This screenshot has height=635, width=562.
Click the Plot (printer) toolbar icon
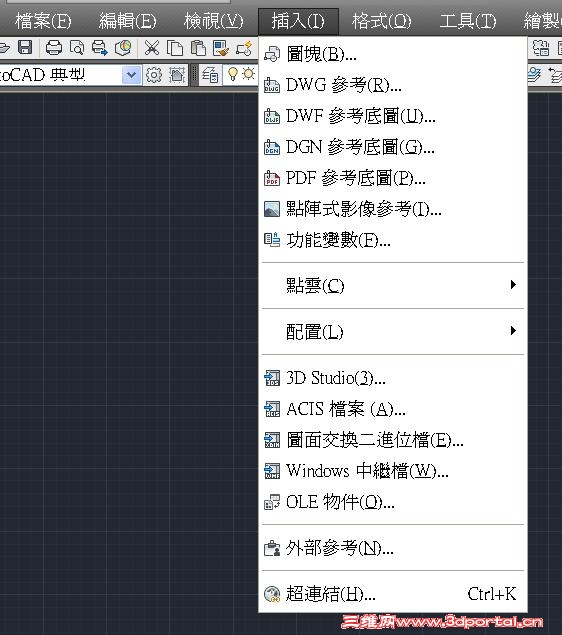click(54, 48)
